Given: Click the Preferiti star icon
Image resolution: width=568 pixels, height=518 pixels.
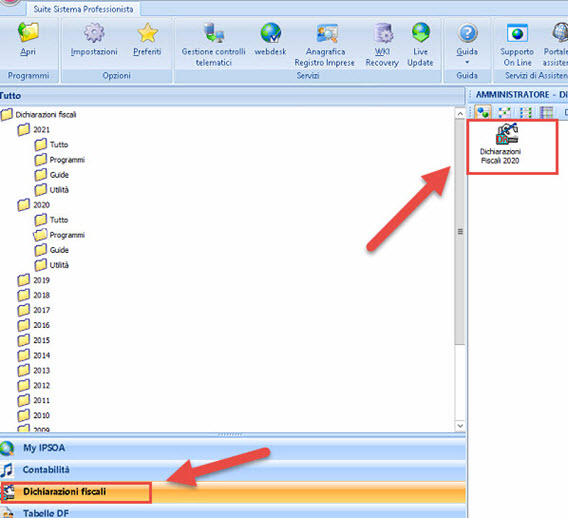Looking at the screenshot, I should coord(147,39).
